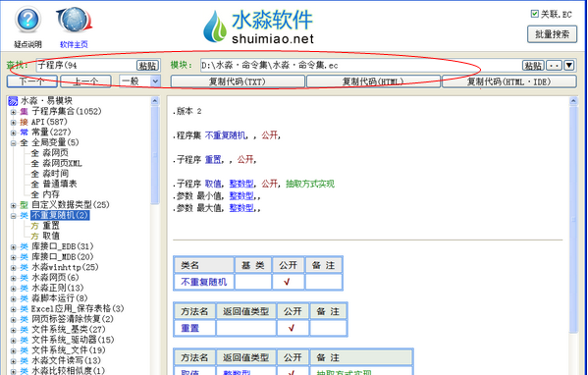Click the browse '..' button by module path

click(554, 65)
